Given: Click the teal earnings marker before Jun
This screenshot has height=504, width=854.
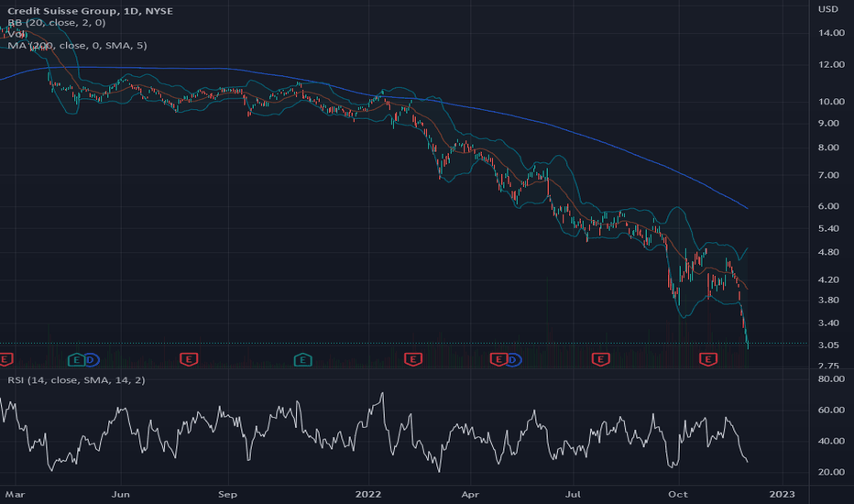Looking at the screenshot, I should [x=76, y=359].
